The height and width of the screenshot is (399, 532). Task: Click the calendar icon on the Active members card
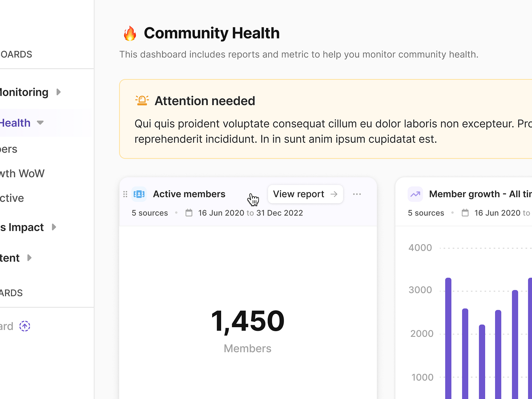[x=189, y=212]
